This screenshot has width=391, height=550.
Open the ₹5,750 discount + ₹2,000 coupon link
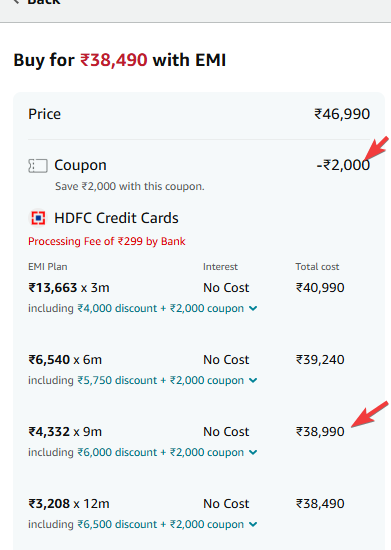[x=161, y=380]
